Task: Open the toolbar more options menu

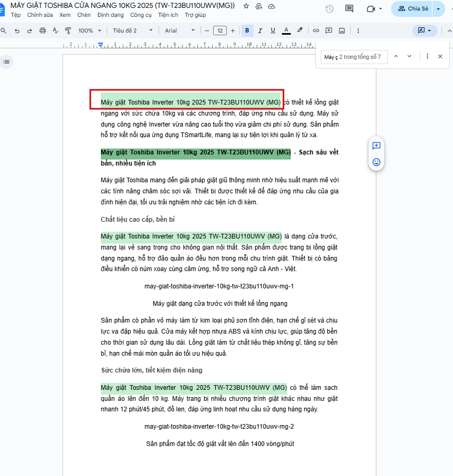Action: [x=358, y=30]
